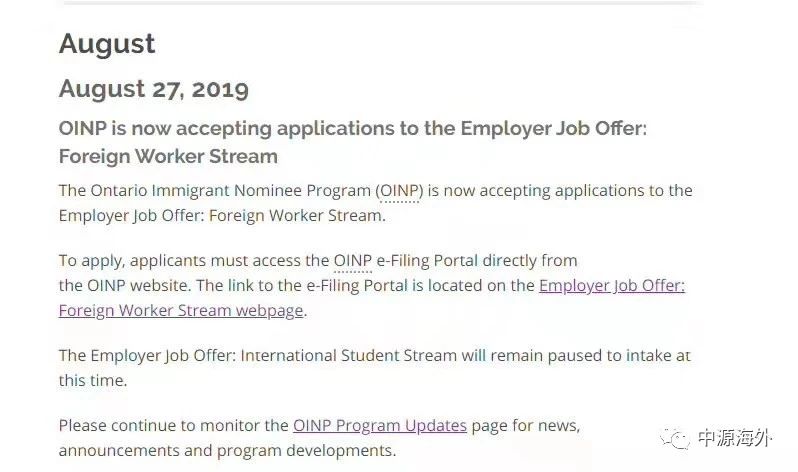Click the "Foreign Worker Stream webpage" link text
Screen dimensions: 798x472
click(x=180, y=310)
